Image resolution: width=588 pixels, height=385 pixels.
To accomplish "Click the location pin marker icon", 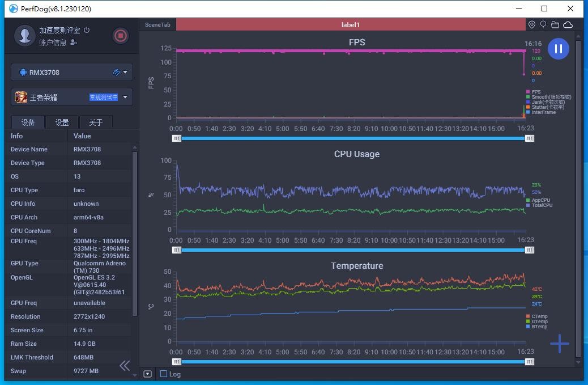I will [531, 25].
